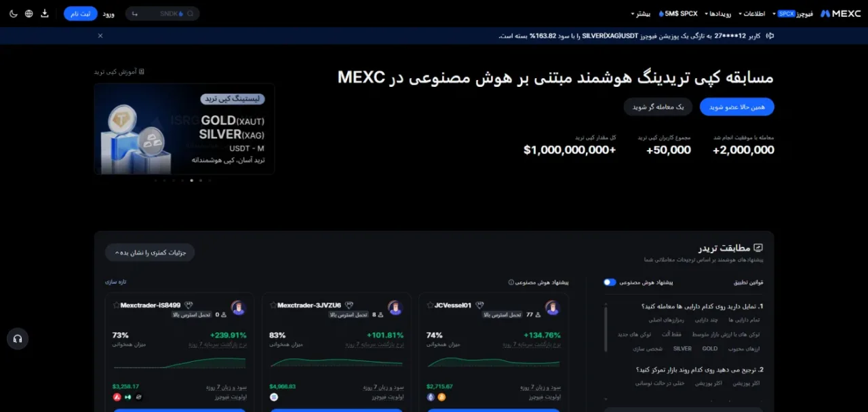
Task: Favorite star for Mexctrader-iS8499
Action: (x=116, y=305)
